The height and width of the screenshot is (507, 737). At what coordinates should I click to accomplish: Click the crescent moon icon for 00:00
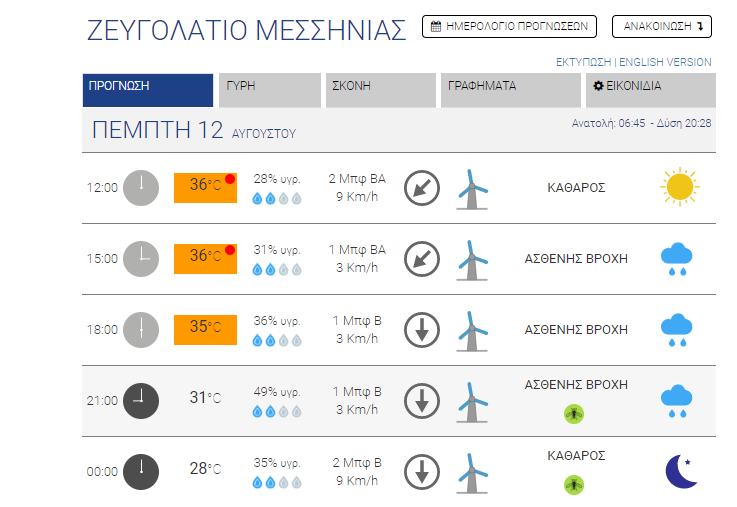tap(681, 471)
